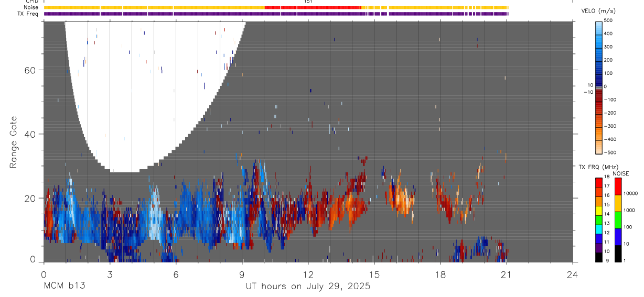The height and width of the screenshot is (297, 644).
Task: Click the UT hours axis tick "18"
Action: [441, 274]
